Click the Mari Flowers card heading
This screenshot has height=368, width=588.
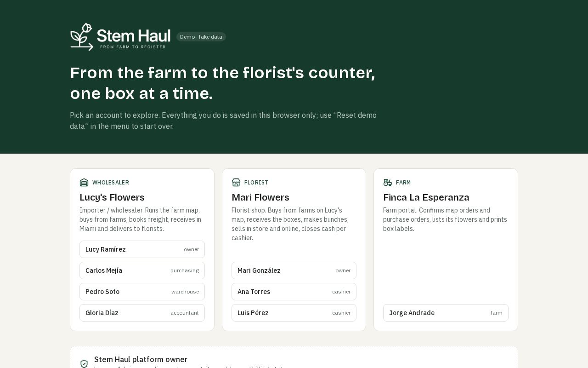[260, 197]
